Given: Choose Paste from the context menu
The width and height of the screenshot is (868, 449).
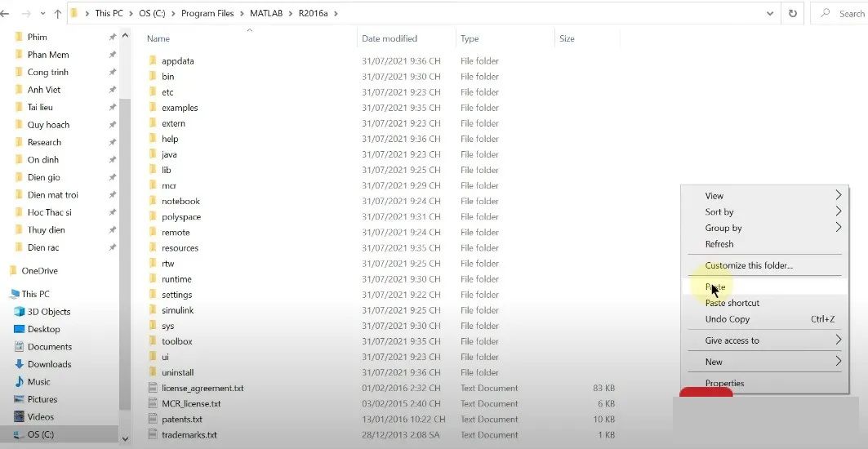Looking at the screenshot, I should 764,287.
